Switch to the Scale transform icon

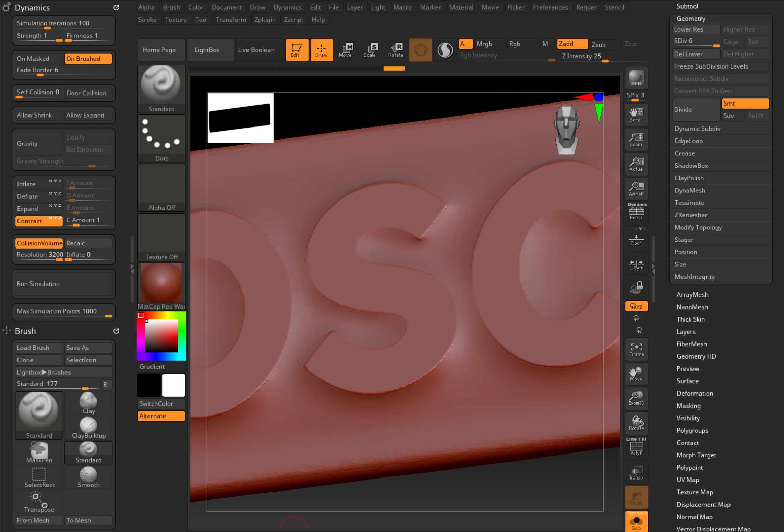(x=371, y=50)
